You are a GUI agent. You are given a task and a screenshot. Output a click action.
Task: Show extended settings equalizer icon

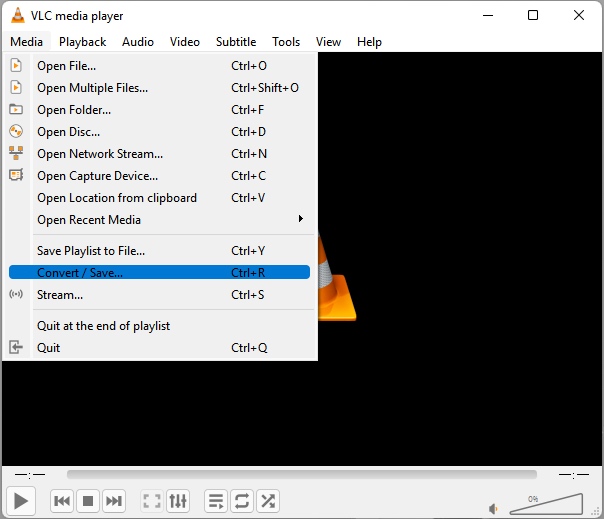178,501
